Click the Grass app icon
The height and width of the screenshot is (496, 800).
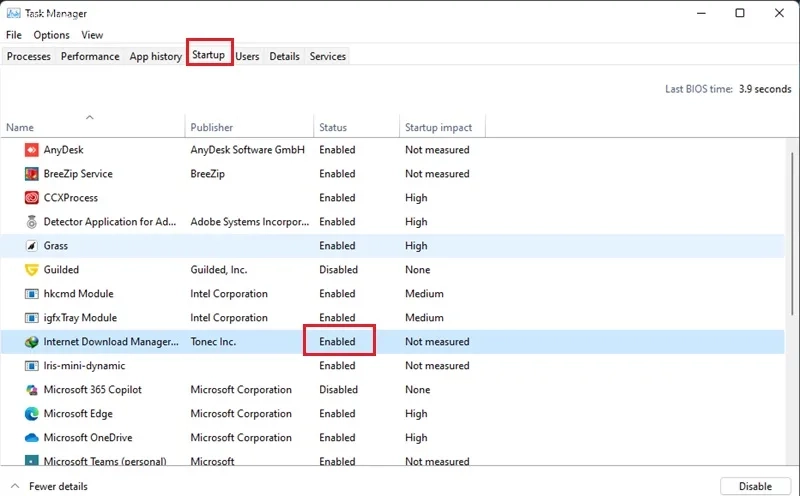[x=32, y=246]
